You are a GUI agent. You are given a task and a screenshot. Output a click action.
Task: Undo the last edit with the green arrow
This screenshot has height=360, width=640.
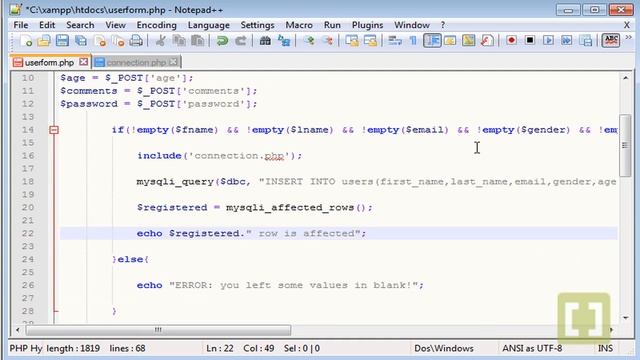222,41
